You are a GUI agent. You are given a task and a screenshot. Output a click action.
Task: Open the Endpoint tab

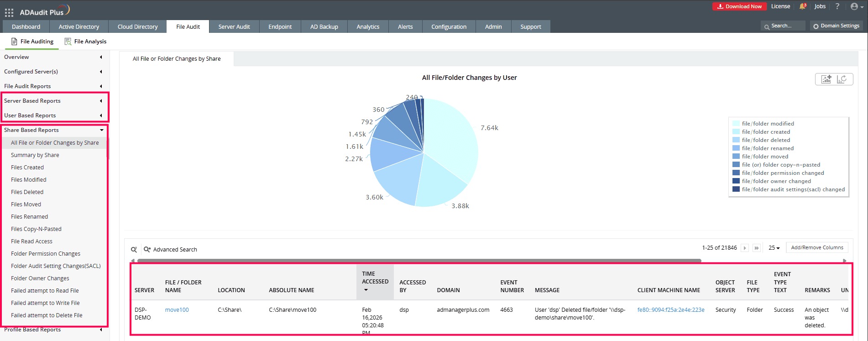[280, 26]
